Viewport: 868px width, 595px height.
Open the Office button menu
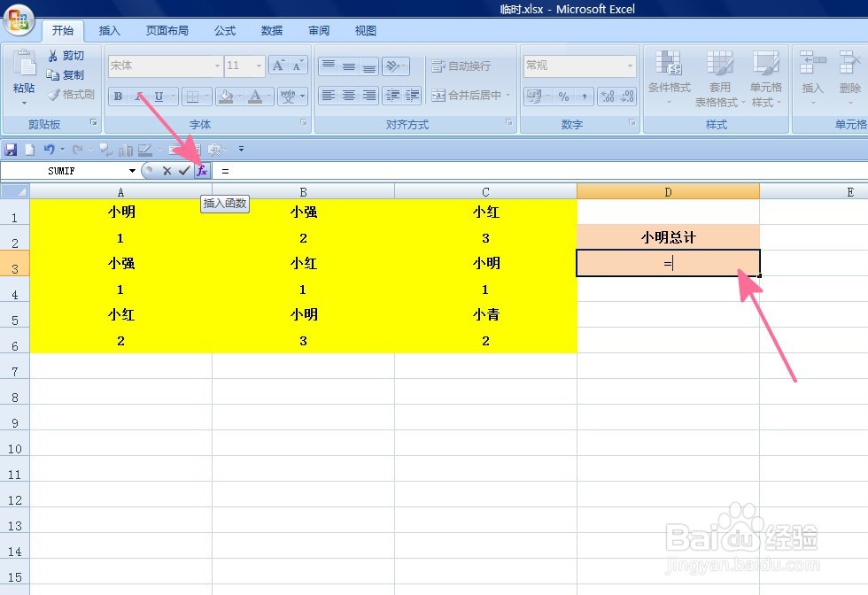pos(19,20)
